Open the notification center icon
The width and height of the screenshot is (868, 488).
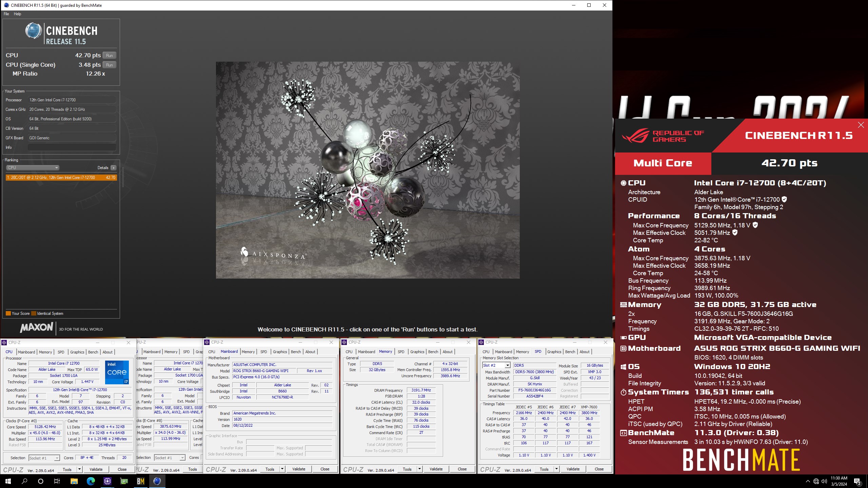coord(857,481)
